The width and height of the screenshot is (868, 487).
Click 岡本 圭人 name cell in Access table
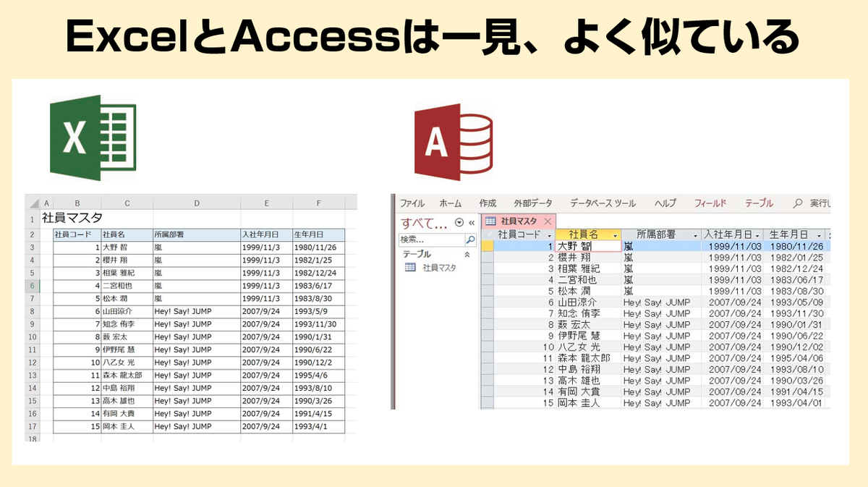[588, 403]
